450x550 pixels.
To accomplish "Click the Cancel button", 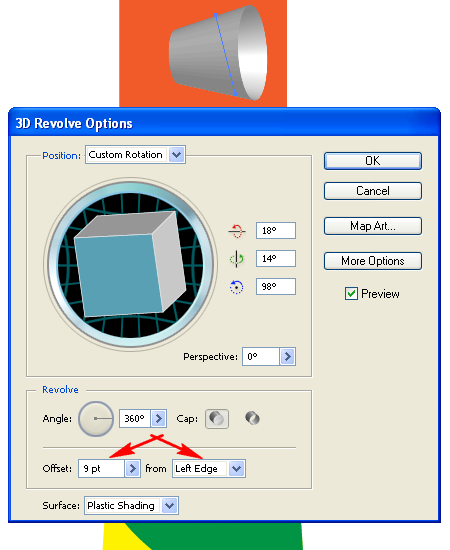I will tap(372, 191).
